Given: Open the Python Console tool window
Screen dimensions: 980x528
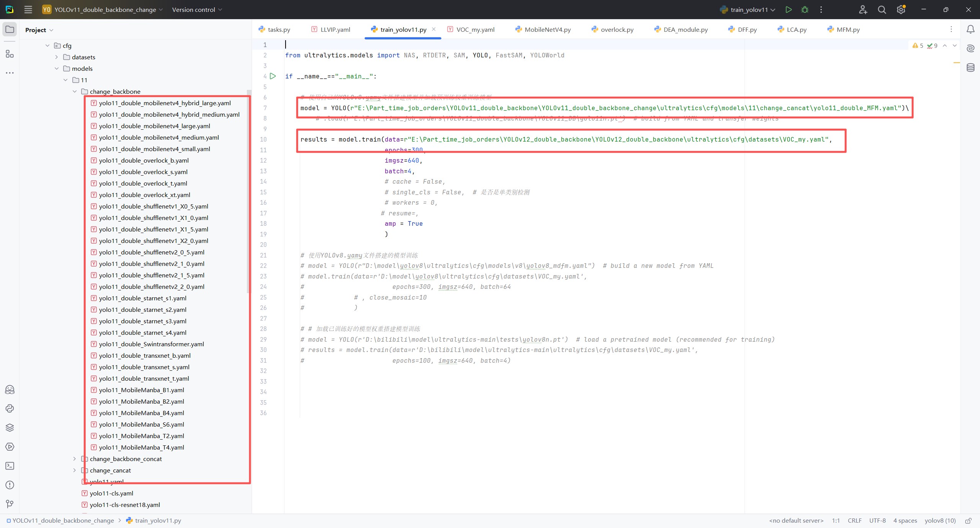Looking at the screenshot, I should (10, 409).
